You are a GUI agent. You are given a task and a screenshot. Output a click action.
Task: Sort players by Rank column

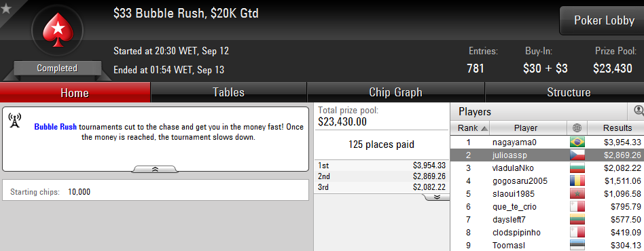pos(470,128)
